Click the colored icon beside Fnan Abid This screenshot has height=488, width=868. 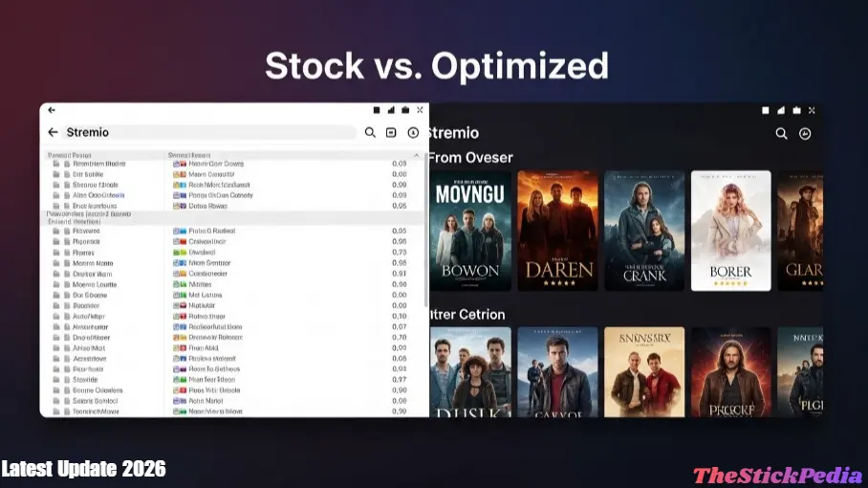[180, 348]
